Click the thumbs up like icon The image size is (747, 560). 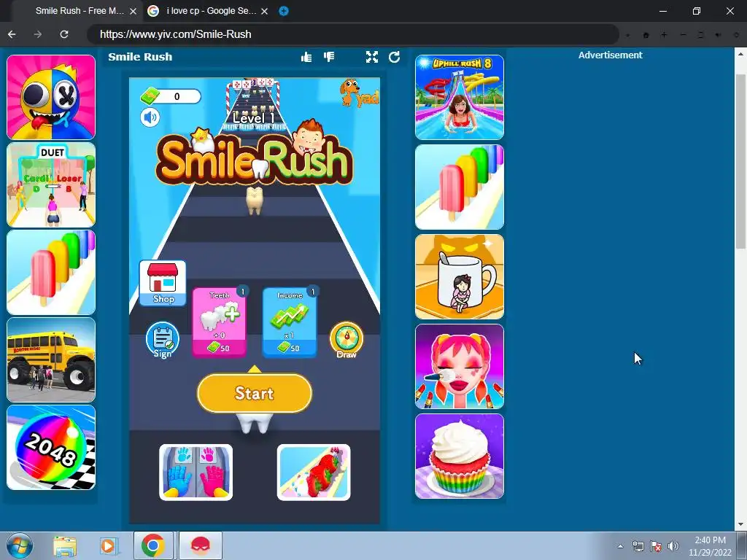pyautogui.click(x=306, y=57)
